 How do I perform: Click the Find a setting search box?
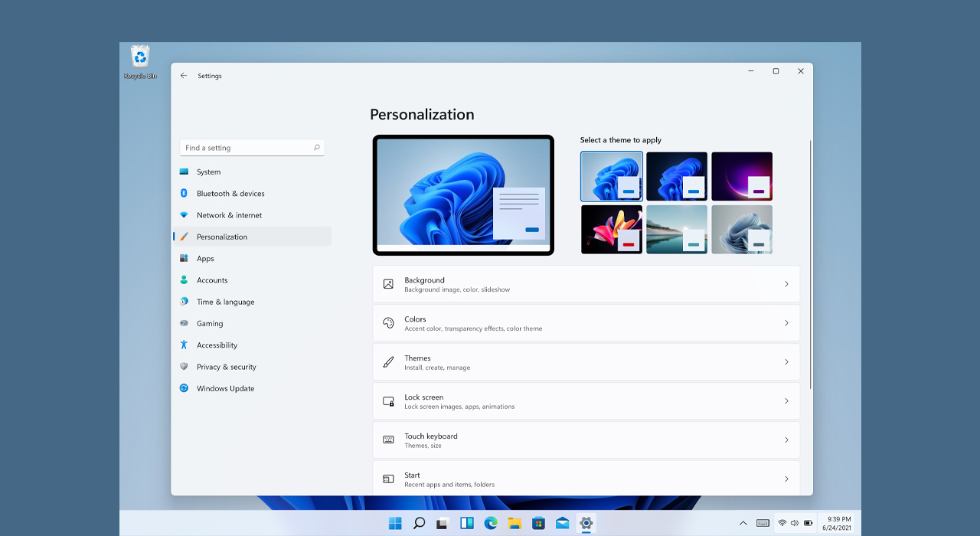252,148
